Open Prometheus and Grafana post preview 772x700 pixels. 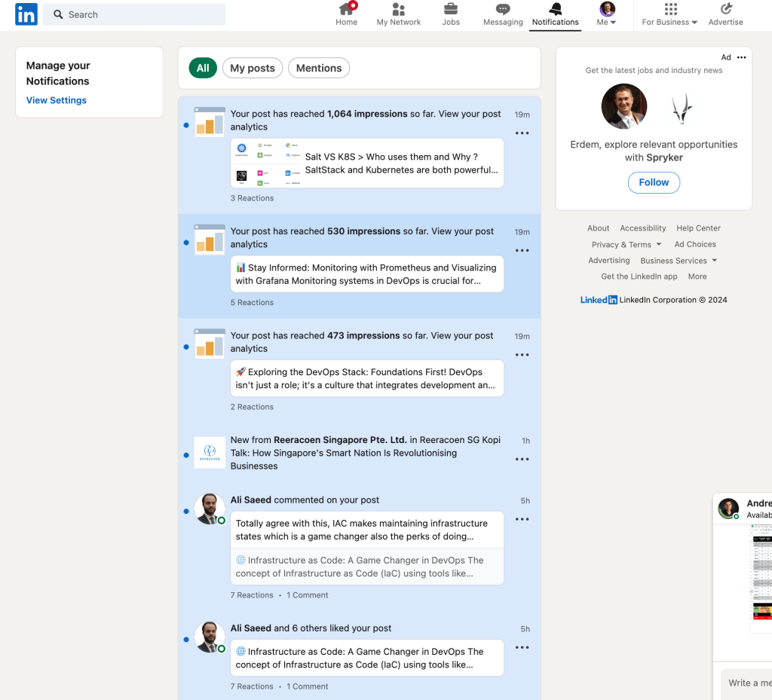(x=367, y=274)
